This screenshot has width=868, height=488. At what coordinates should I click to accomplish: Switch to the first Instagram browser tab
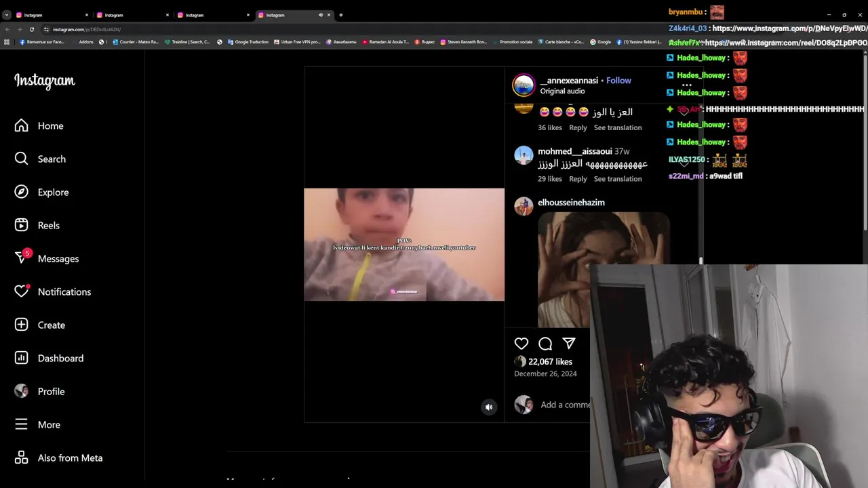click(x=52, y=15)
